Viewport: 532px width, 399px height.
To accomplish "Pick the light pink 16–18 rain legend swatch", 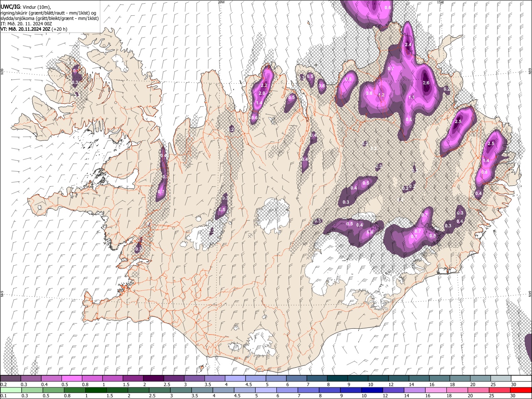I will pyautogui.click(x=436, y=390).
